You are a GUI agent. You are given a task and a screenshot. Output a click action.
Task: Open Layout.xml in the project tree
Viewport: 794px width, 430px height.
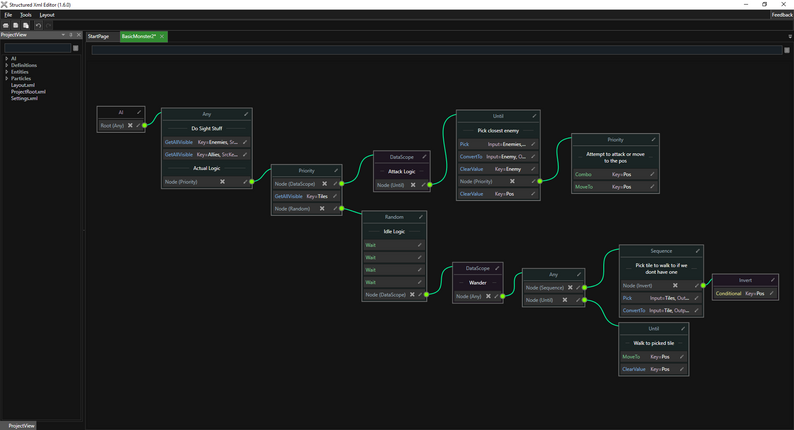click(23, 85)
